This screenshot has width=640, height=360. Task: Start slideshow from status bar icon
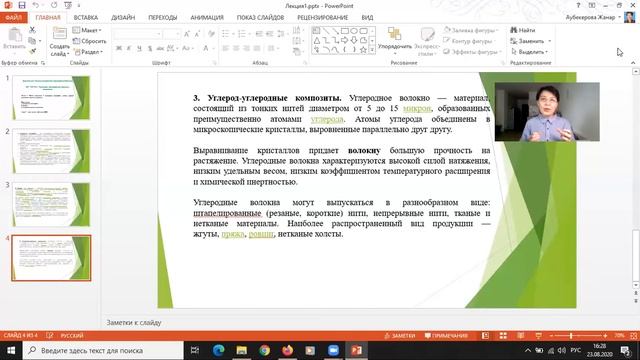[x=538, y=336]
